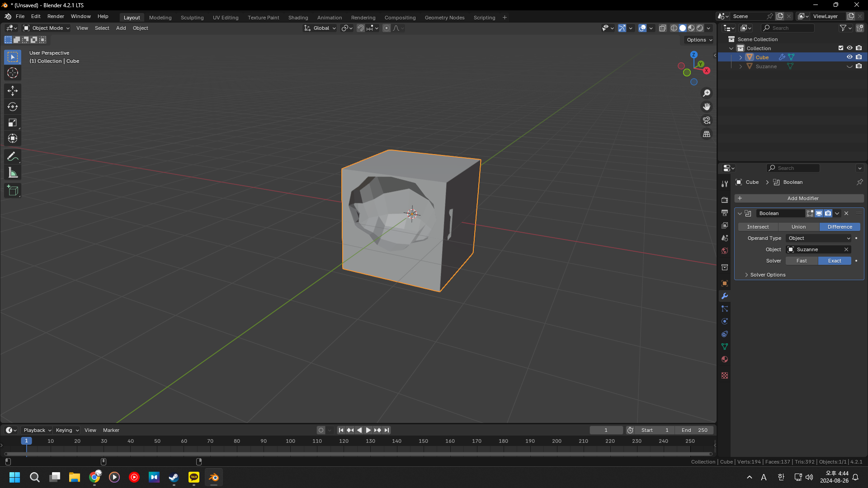
Task: Remove Boolean modifier with X
Action: pyautogui.click(x=846, y=213)
